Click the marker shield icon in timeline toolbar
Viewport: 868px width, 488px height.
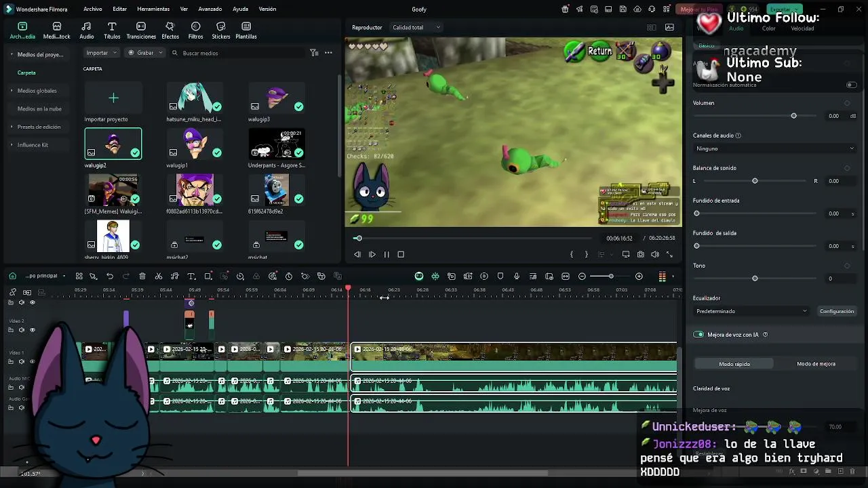[x=500, y=277]
